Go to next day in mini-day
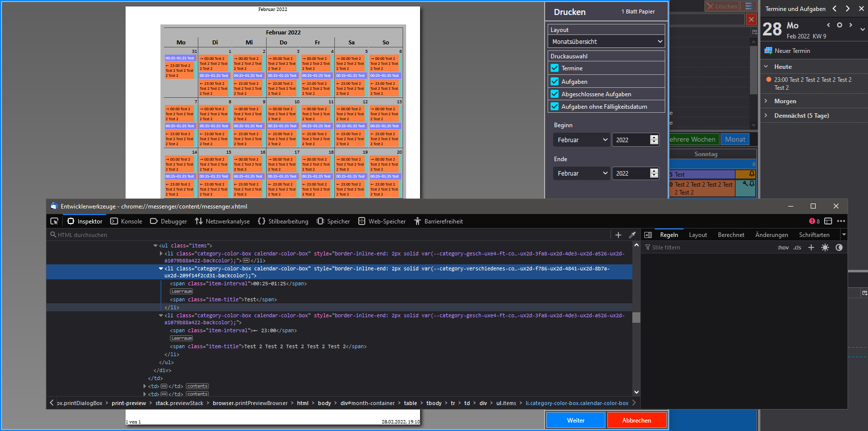The image size is (868, 431). pos(851,25)
